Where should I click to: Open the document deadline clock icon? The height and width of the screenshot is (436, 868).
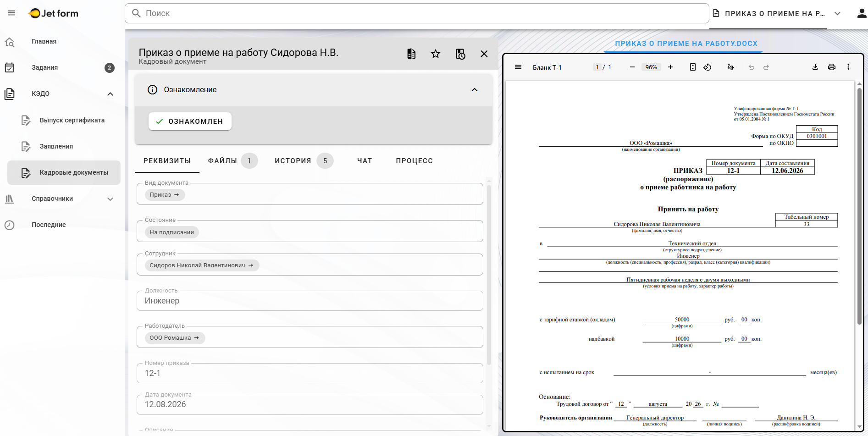(460, 54)
